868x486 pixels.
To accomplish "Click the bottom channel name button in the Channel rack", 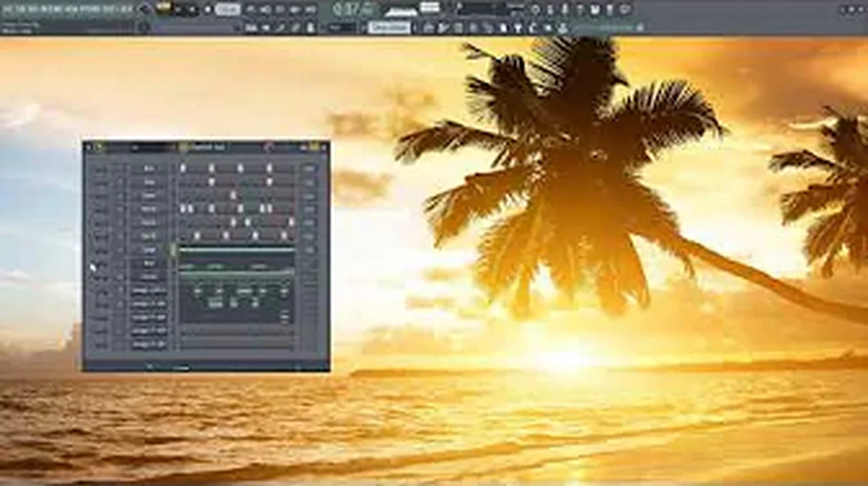I will coord(149,345).
